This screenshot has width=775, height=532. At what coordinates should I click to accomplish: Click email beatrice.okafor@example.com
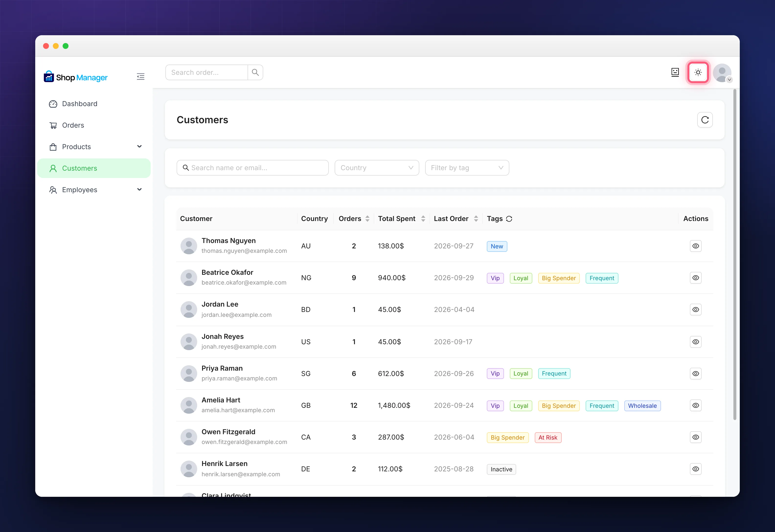(244, 283)
